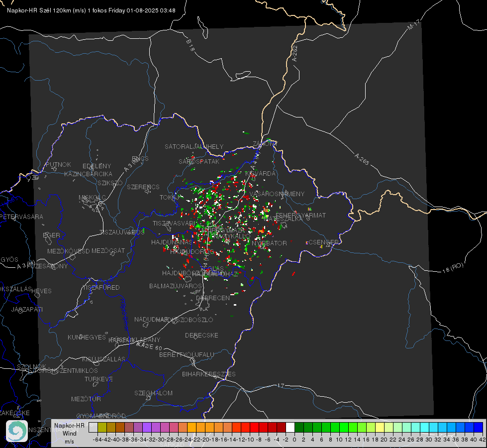Click the TISZAVASVÁRI town label

click(x=175, y=223)
